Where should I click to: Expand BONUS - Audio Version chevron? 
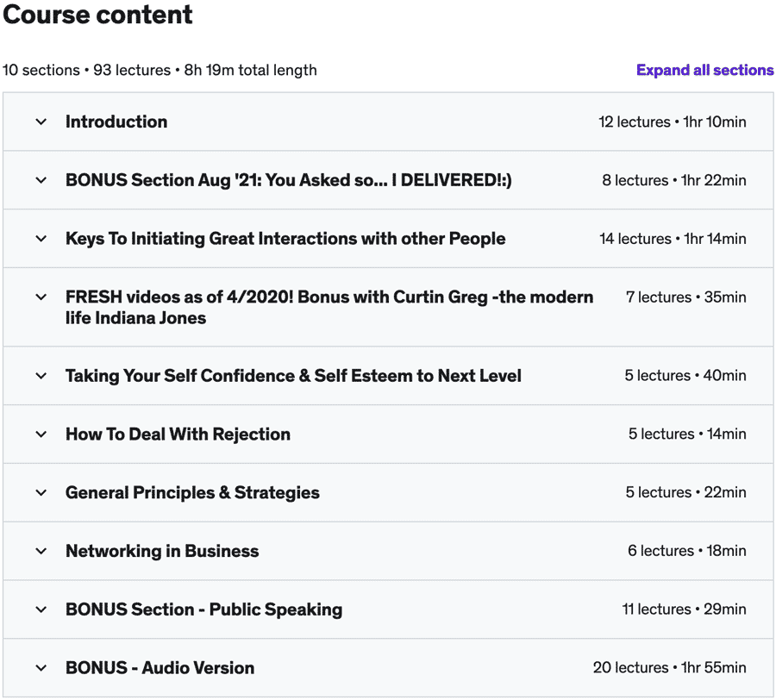(41, 668)
